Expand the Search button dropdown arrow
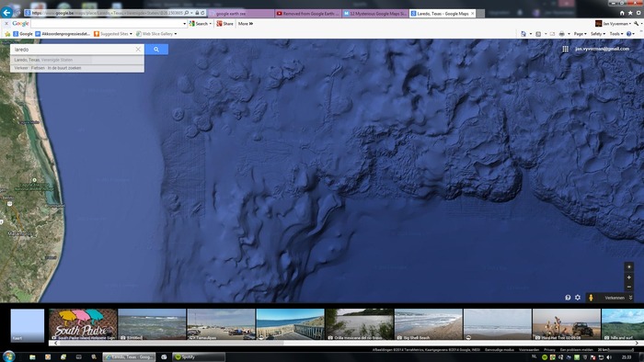Viewport: 644px width, 362px height. point(211,24)
